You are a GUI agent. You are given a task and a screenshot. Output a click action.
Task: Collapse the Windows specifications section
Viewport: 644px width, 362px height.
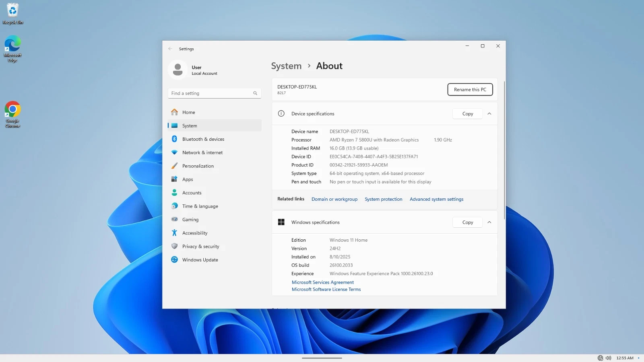(x=489, y=222)
